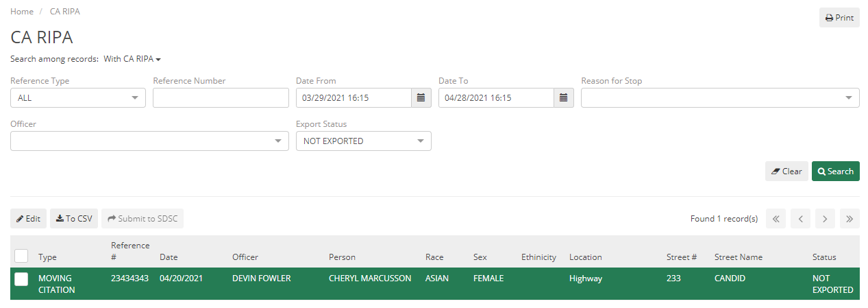The image size is (868, 308).
Task: Expand the Reason for Stop dropdown
Action: (720, 98)
